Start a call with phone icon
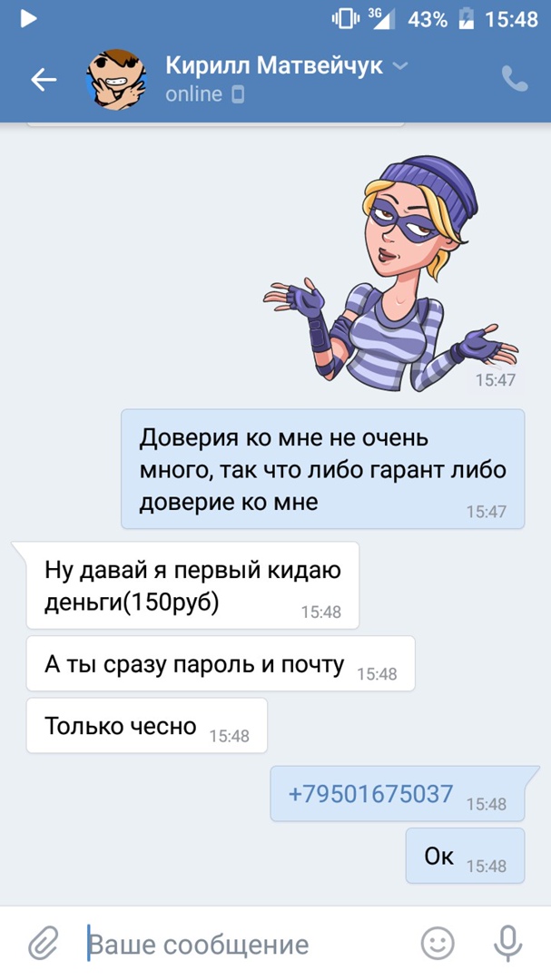Screen dimensions: 551x980 [515, 79]
